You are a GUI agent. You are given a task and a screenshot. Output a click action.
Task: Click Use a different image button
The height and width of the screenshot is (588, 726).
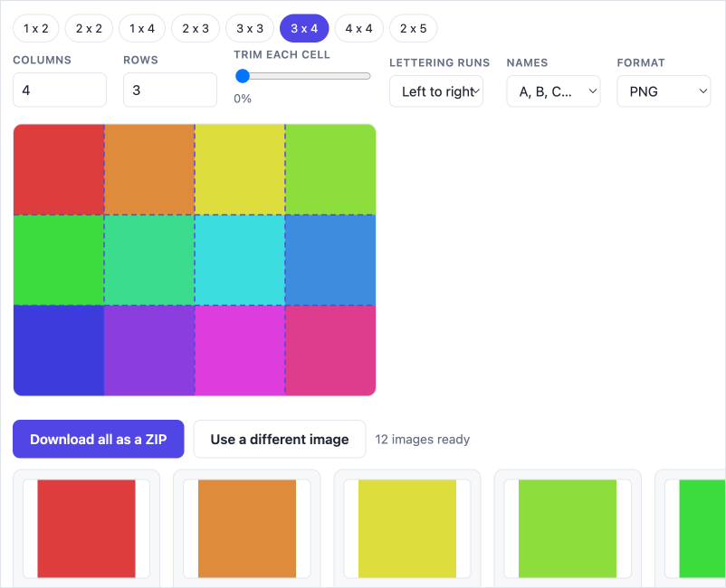280,439
